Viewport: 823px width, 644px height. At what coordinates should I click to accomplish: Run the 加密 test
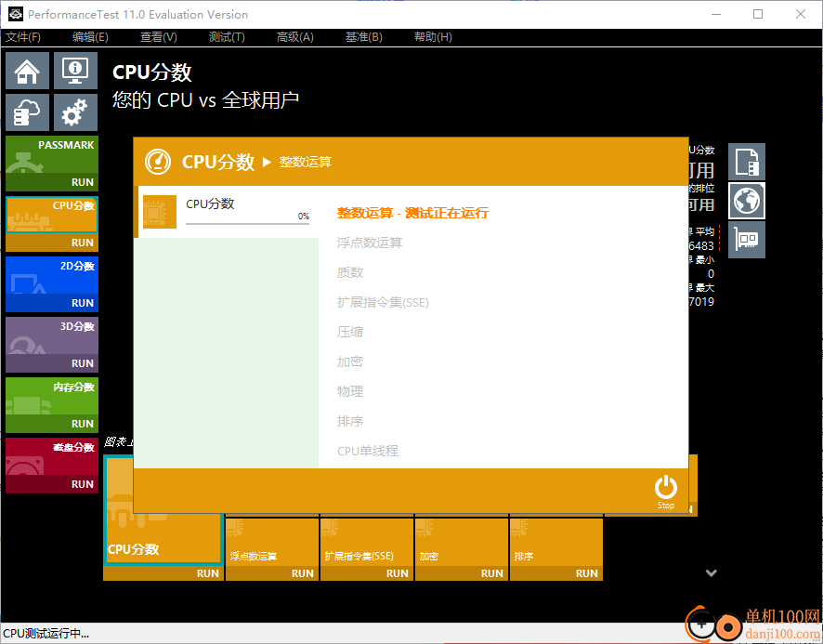pos(462,573)
